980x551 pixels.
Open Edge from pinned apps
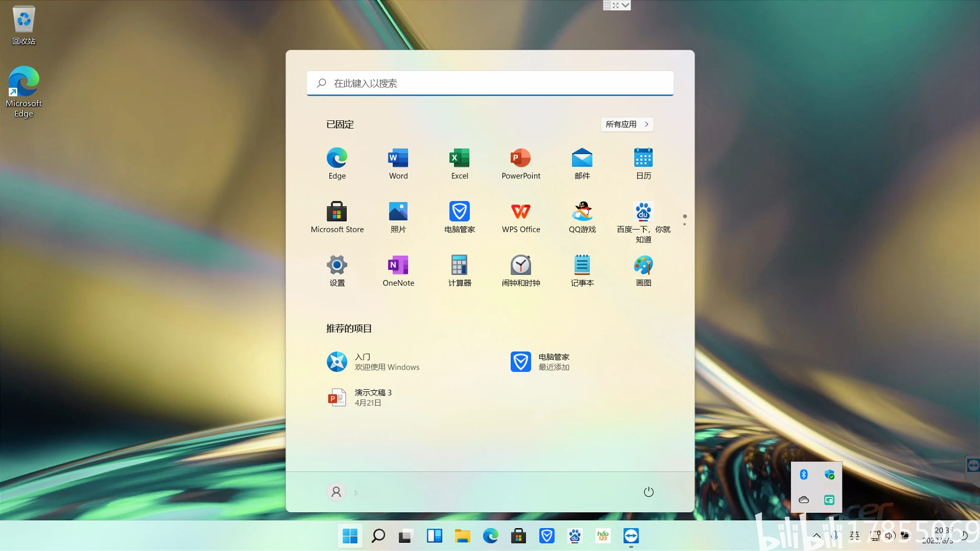click(x=337, y=163)
